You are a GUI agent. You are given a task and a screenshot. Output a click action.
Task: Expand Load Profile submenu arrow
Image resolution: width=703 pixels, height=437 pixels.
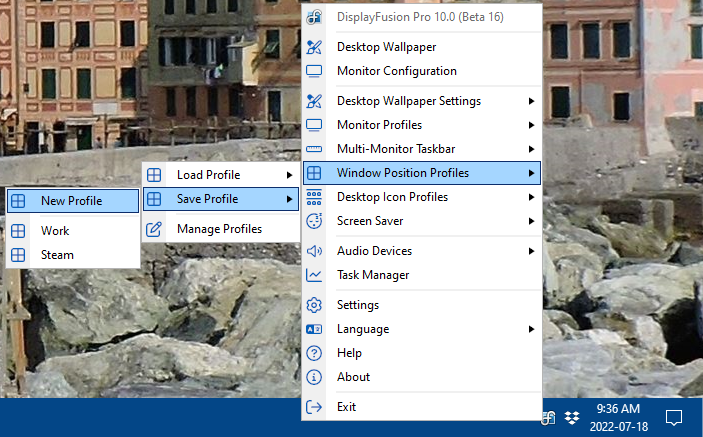pyautogui.click(x=290, y=175)
